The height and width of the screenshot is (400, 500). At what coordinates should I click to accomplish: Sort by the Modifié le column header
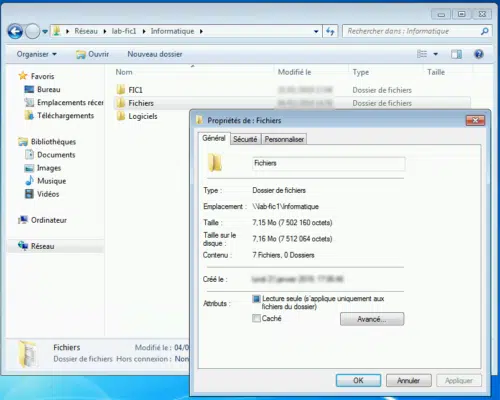(x=294, y=72)
